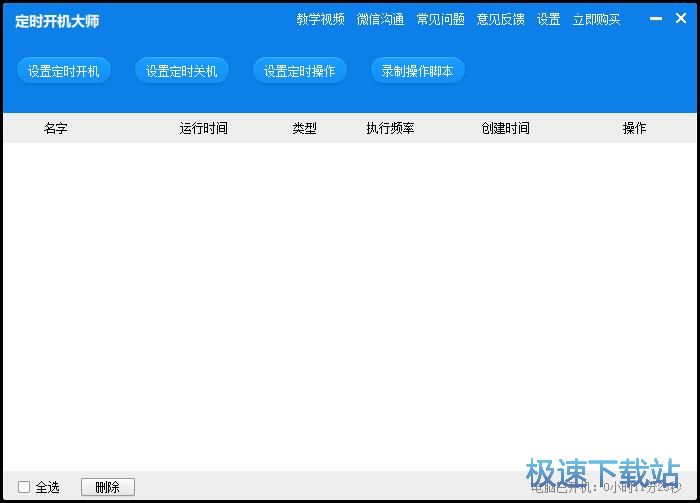Image resolution: width=700 pixels, height=503 pixels.
Task: Open the 设置定时关机 scheduler
Action: (x=182, y=71)
